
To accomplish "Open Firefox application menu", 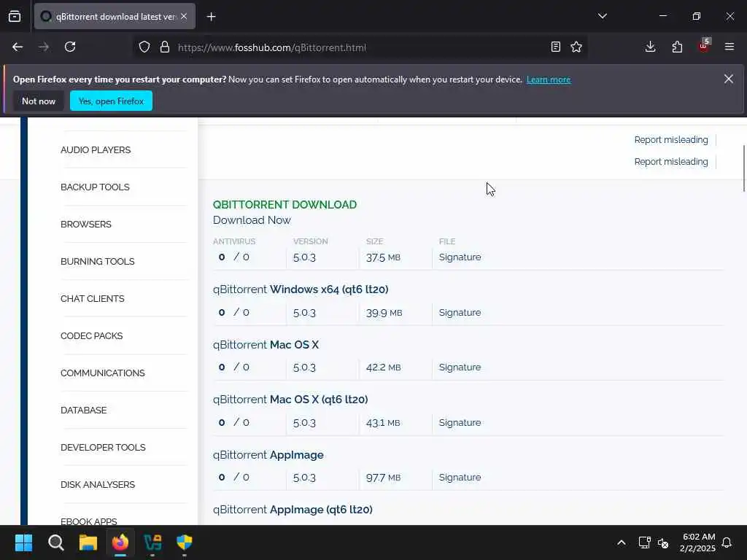I will 729,47.
